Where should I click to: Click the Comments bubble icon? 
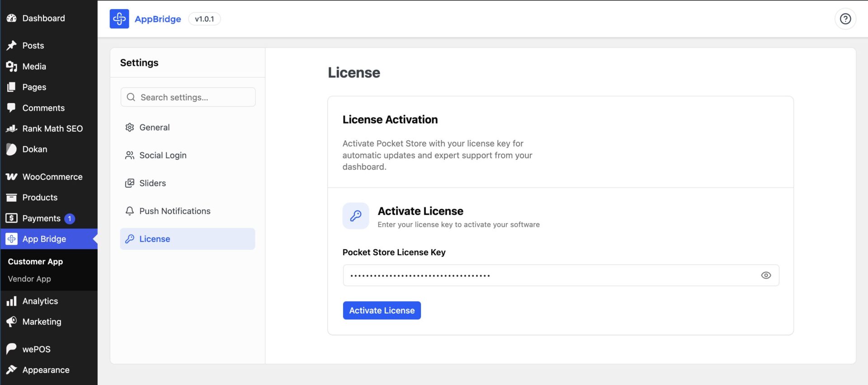click(x=12, y=108)
